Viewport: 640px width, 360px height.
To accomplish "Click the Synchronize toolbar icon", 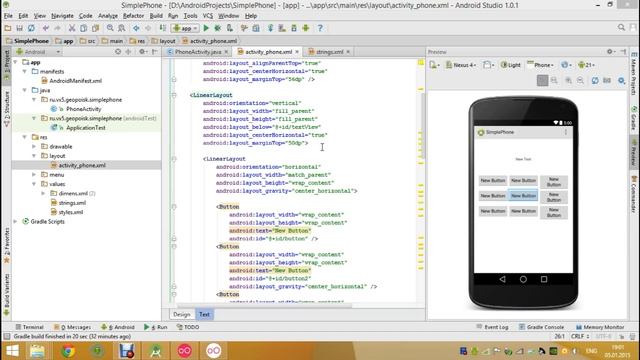I will pyautogui.click(x=31, y=28).
